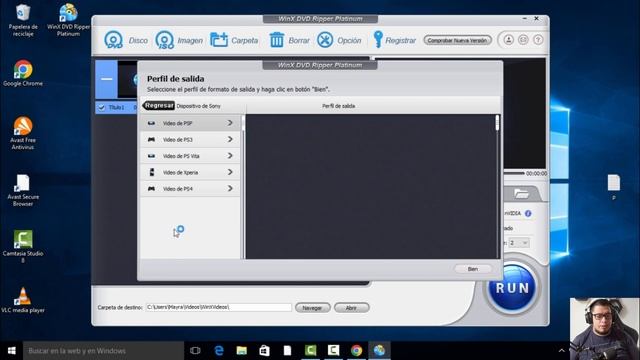
Task: Open the help question mark icon
Action: point(538,40)
